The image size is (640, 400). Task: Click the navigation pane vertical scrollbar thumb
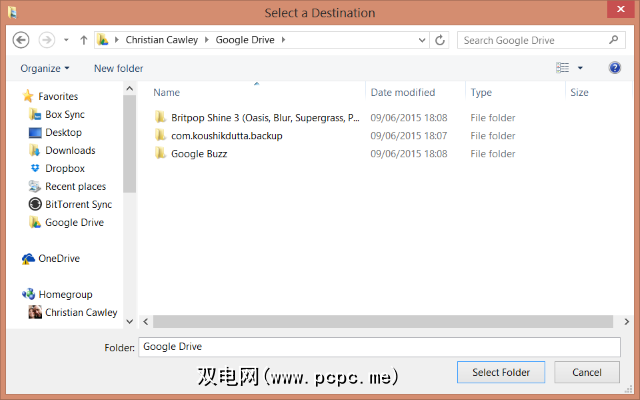point(129,144)
